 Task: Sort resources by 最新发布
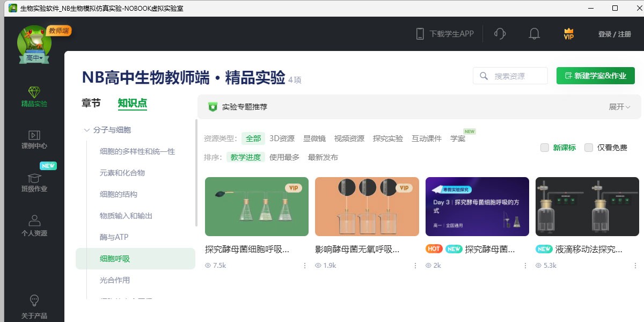[x=323, y=157]
